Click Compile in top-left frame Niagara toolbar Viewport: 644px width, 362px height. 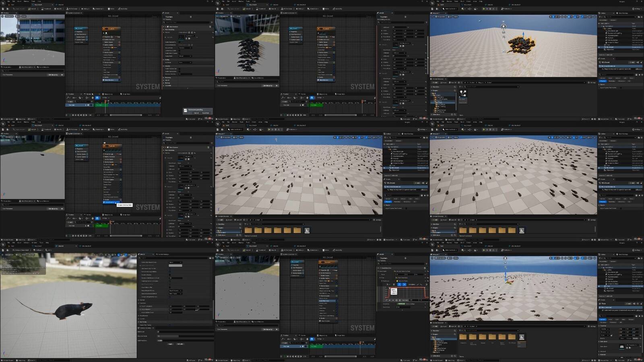point(32,9)
